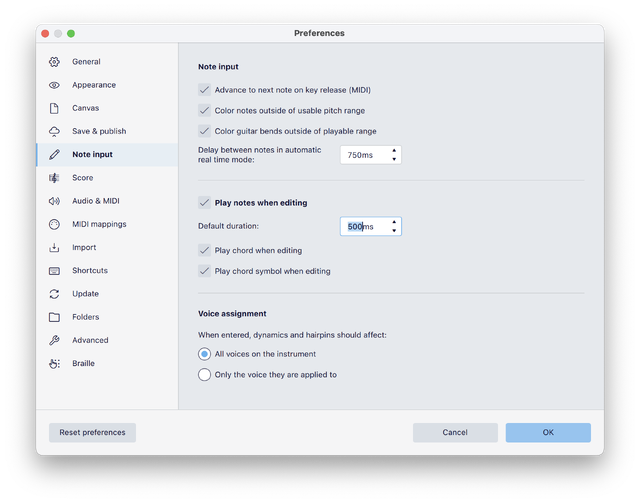Click the Advanced wrench icon
Viewport: 640px width, 503px height.
[54, 340]
